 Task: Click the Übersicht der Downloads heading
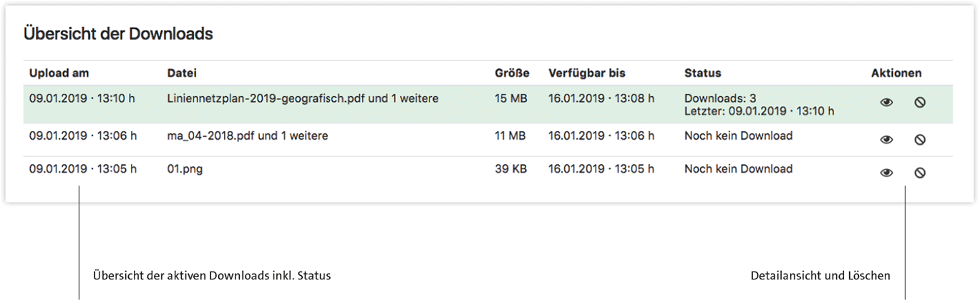[x=118, y=33]
